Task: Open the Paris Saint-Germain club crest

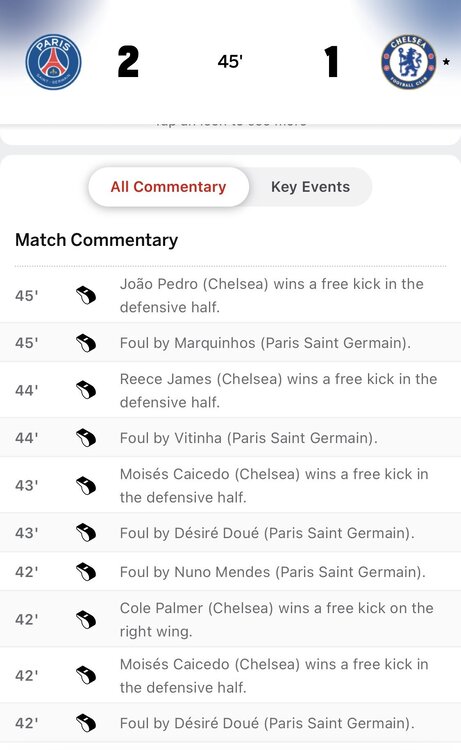Action: point(53,62)
